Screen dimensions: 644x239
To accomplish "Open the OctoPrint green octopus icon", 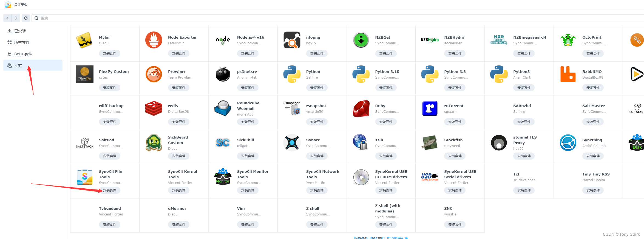I will (568, 40).
